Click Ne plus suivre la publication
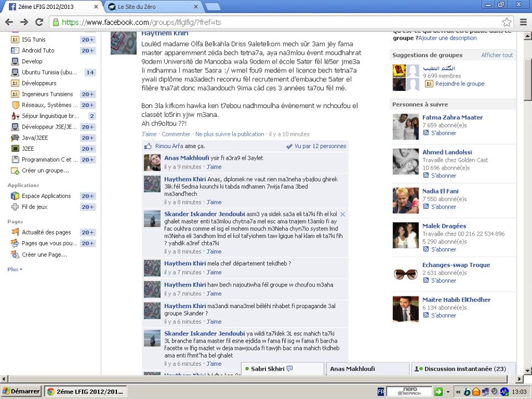The image size is (532, 399). [x=229, y=134]
